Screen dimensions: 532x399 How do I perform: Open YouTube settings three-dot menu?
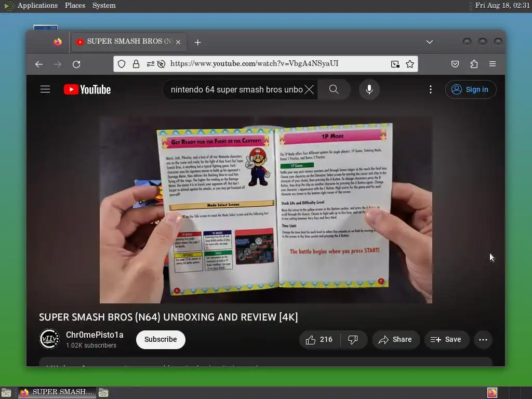[x=431, y=89]
